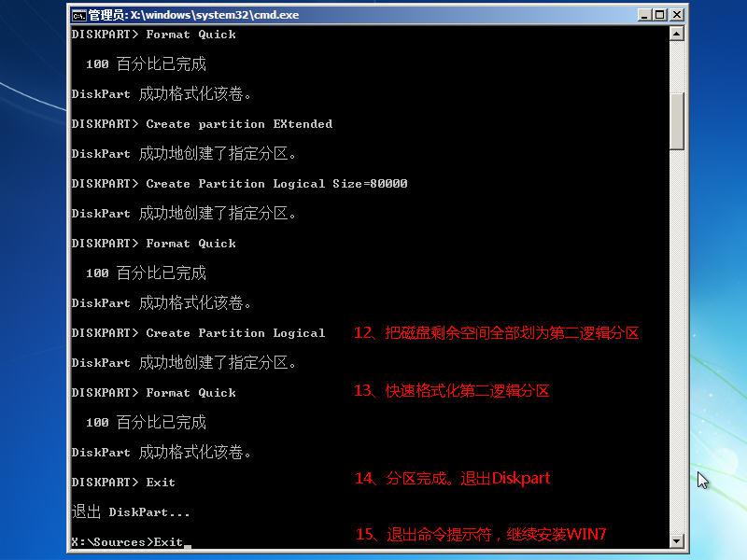
Task: Click the cmd.exe system menu icon
Action: (x=78, y=15)
